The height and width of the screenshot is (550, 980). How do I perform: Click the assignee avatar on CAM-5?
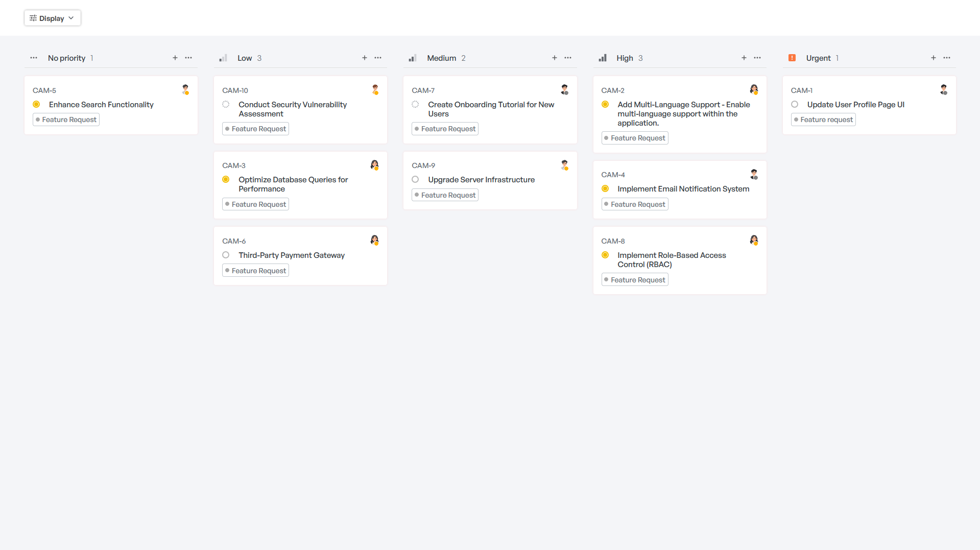[x=185, y=90]
